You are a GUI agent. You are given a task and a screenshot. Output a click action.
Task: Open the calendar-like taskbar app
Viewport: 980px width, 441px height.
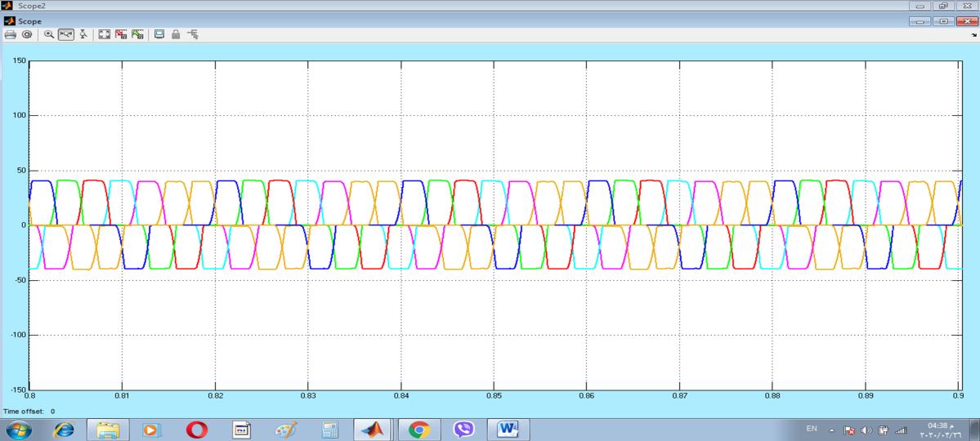[x=241, y=430]
